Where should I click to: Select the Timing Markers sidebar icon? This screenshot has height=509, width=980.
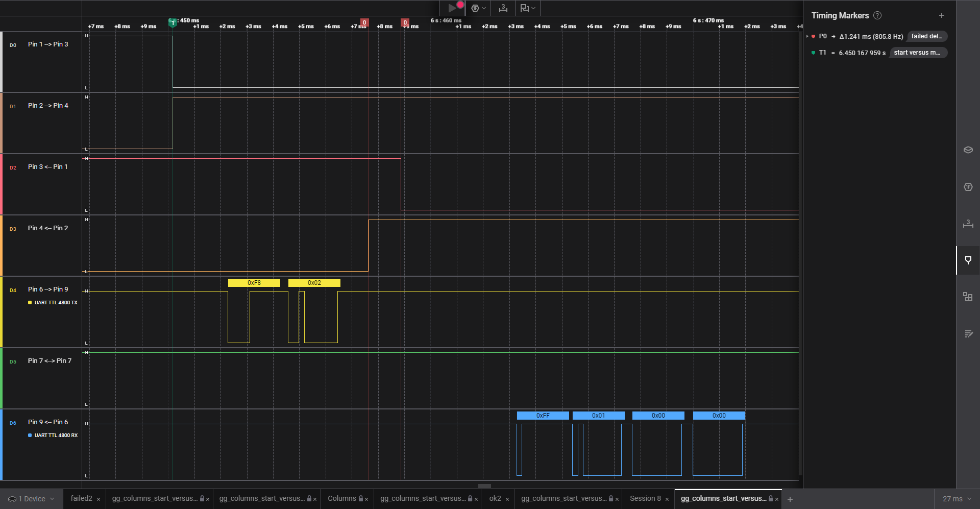click(x=968, y=260)
